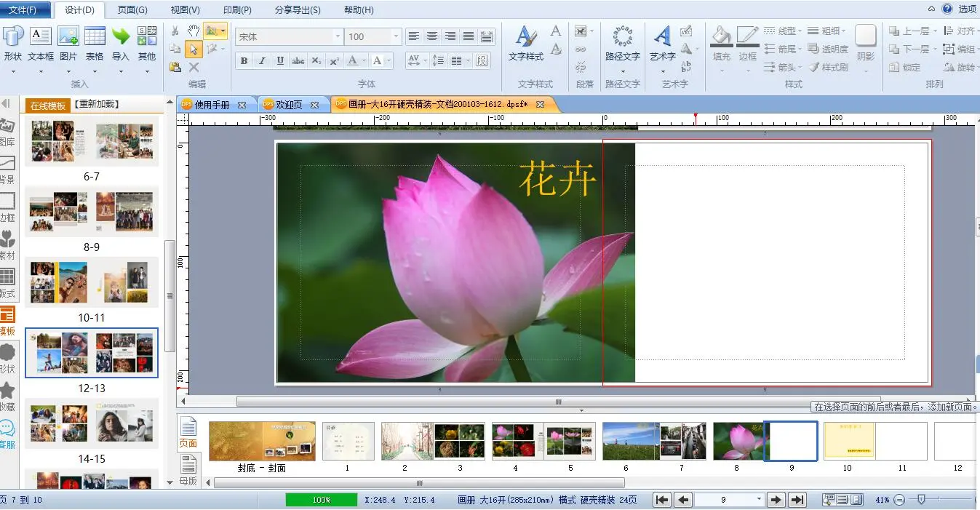980x510 pixels.
Task: Toggle underline formatting
Action: point(280,61)
